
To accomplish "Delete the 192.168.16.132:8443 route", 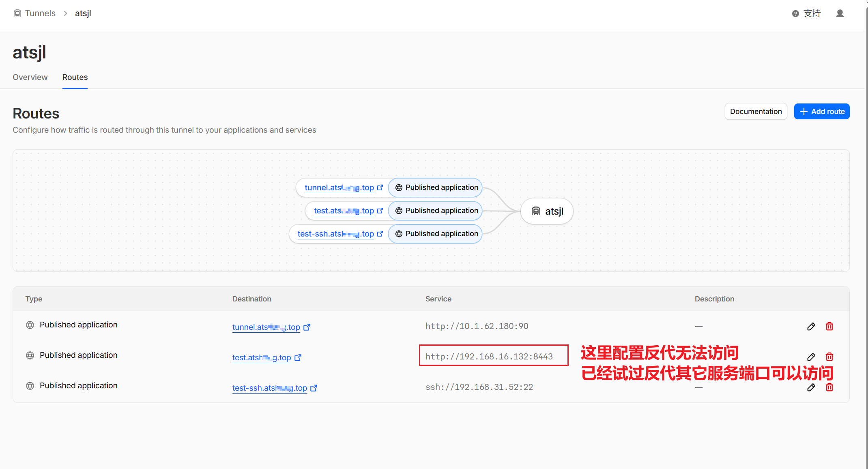I will pyautogui.click(x=829, y=357).
